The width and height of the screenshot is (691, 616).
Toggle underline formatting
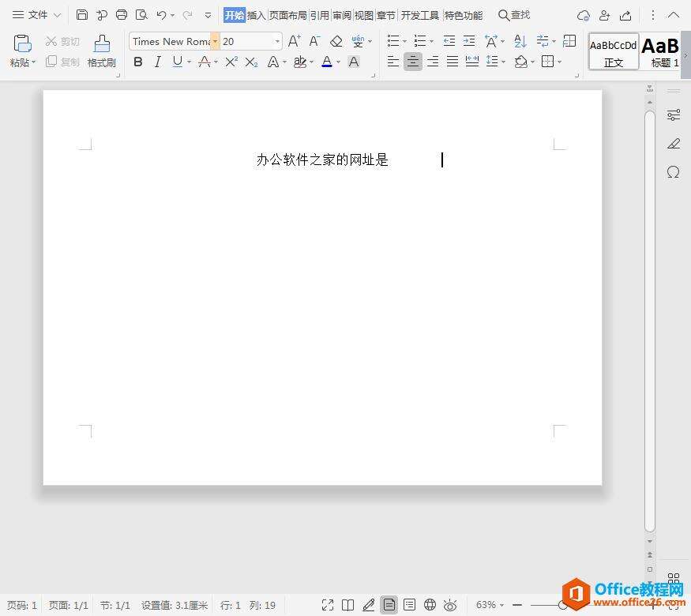tap(177, 62)
